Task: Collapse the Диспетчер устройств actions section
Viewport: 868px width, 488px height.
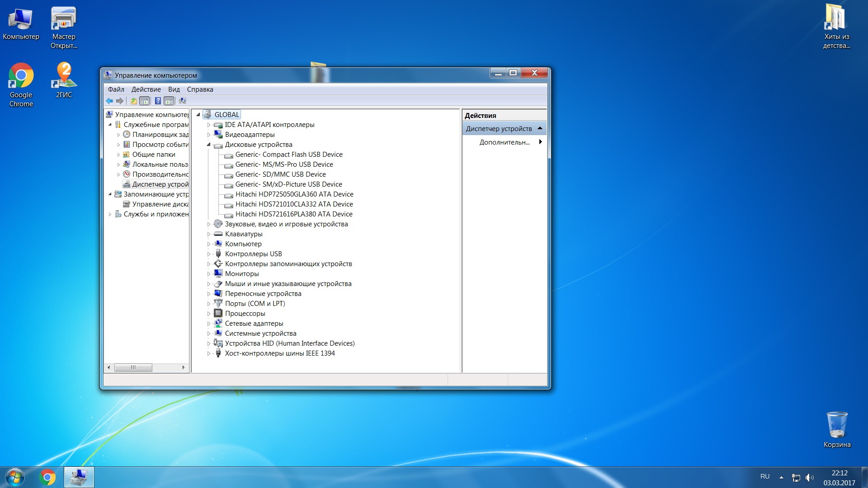Action: [540, 129]
